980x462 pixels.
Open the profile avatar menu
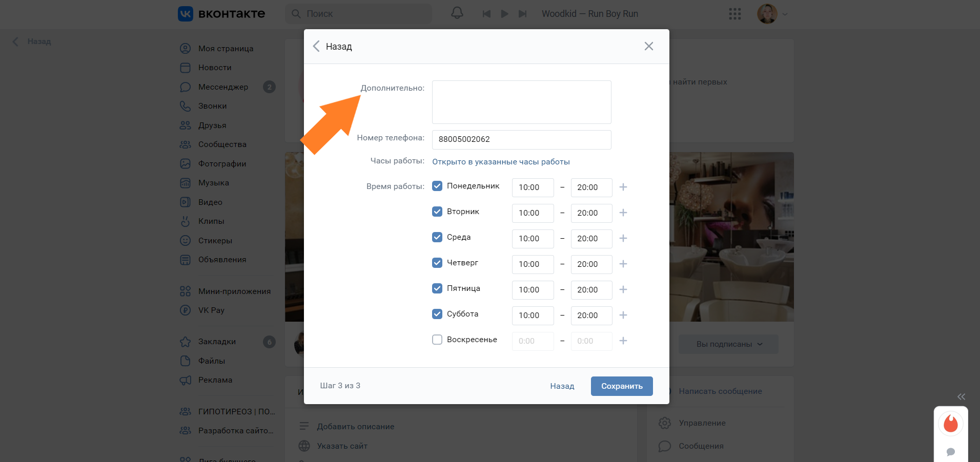click(772, 14)
